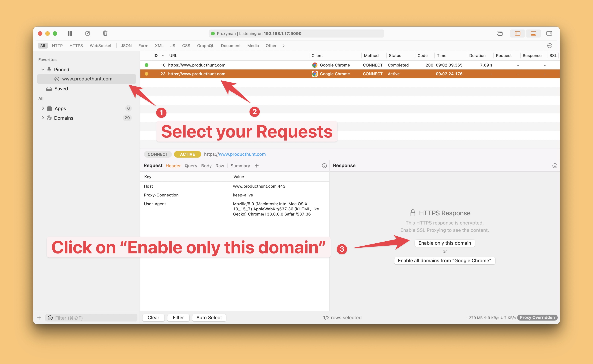593x364 pixels.
Task: Click green status dot of row 10
Action: click(147, 65)
